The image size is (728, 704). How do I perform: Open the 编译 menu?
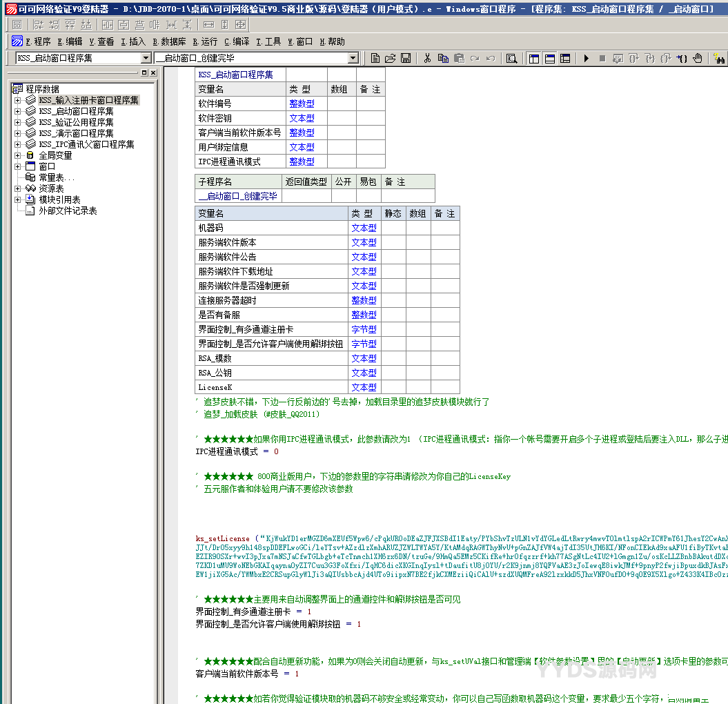click(237, 41)
